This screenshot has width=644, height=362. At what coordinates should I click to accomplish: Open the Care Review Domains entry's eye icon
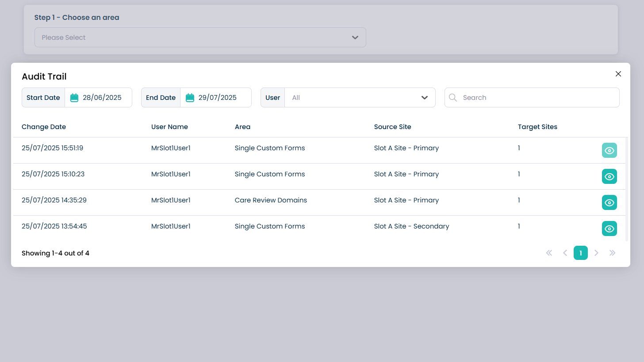coord(609,202)
